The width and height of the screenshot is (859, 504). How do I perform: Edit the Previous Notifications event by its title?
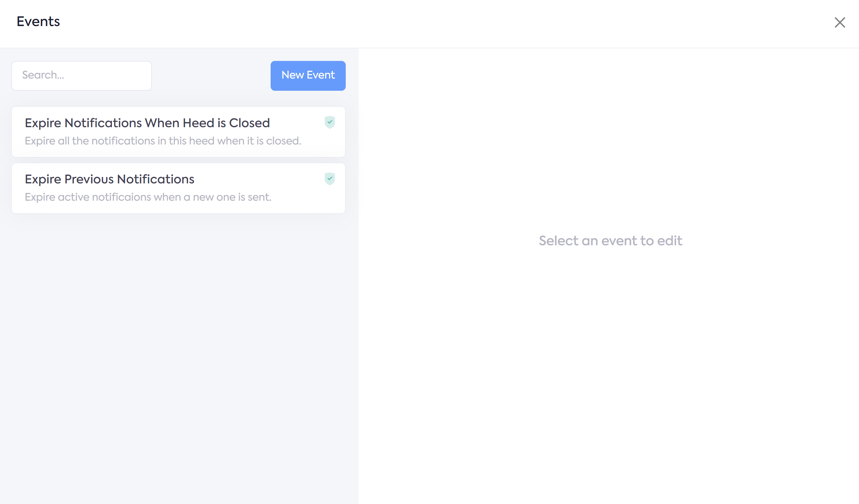[109, 180]
